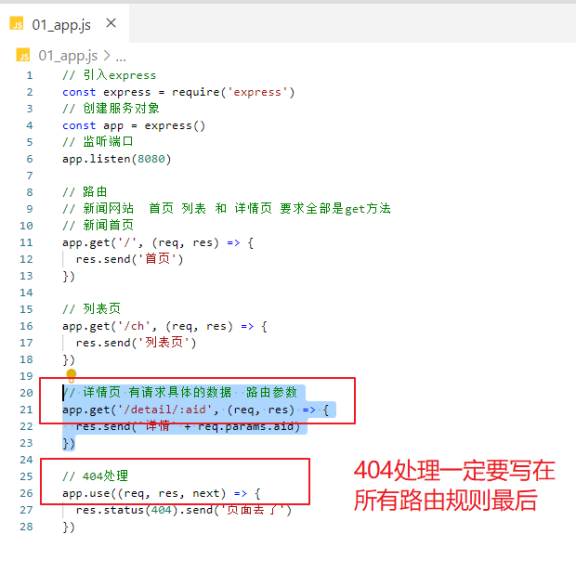
Task: Click the JS file icon in the tab
Action: (x=17, y=23)
